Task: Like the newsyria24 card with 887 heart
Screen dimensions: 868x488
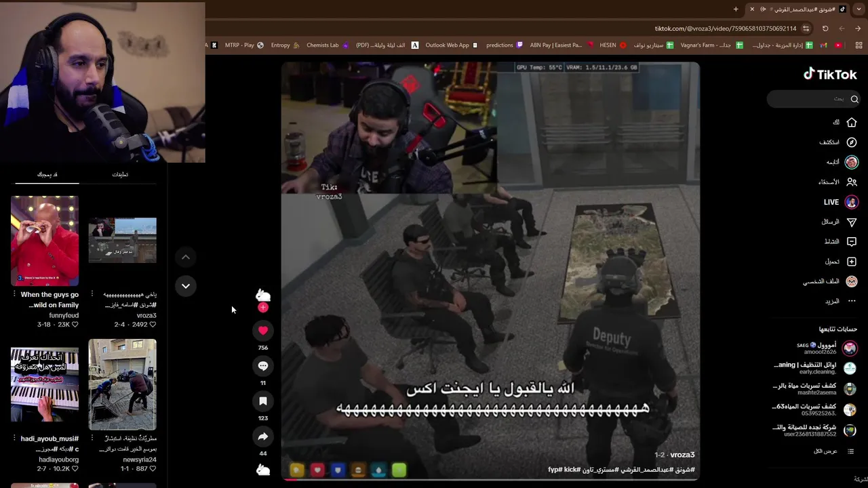Action: [x=153, y=469]
